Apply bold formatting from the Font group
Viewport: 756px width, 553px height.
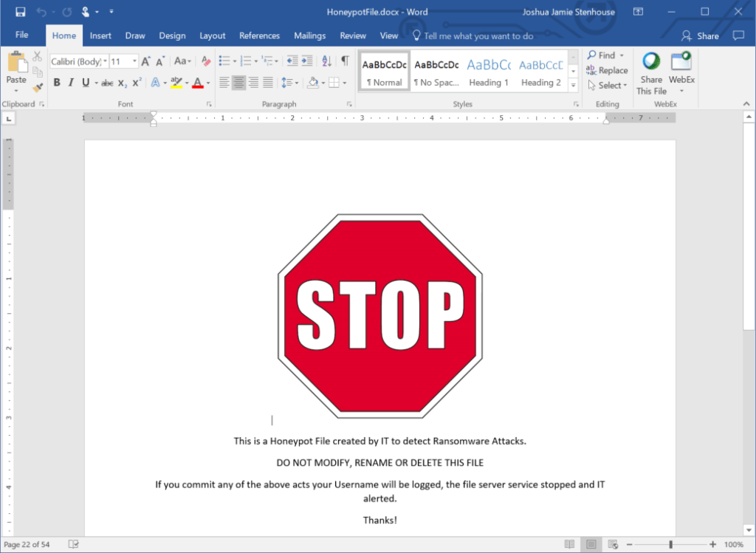click(57, 81)
